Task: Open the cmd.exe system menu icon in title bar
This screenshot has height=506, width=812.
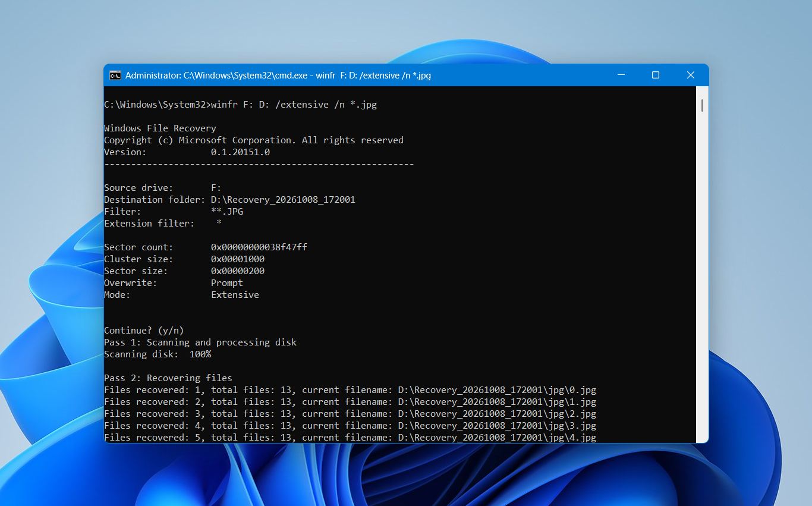Action: [x=115, y=76]
